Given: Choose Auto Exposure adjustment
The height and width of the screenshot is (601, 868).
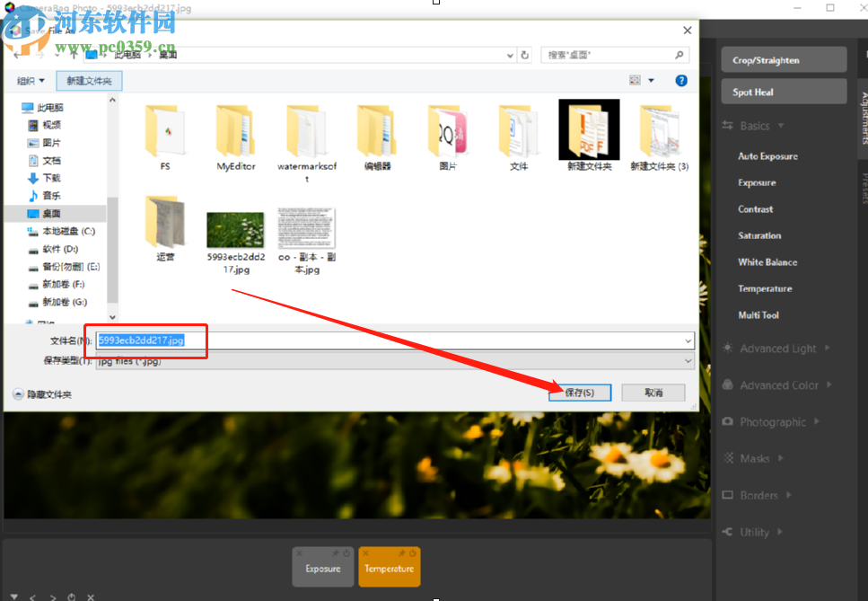Looking at the screenshot, I should click(x=767, y=156).
